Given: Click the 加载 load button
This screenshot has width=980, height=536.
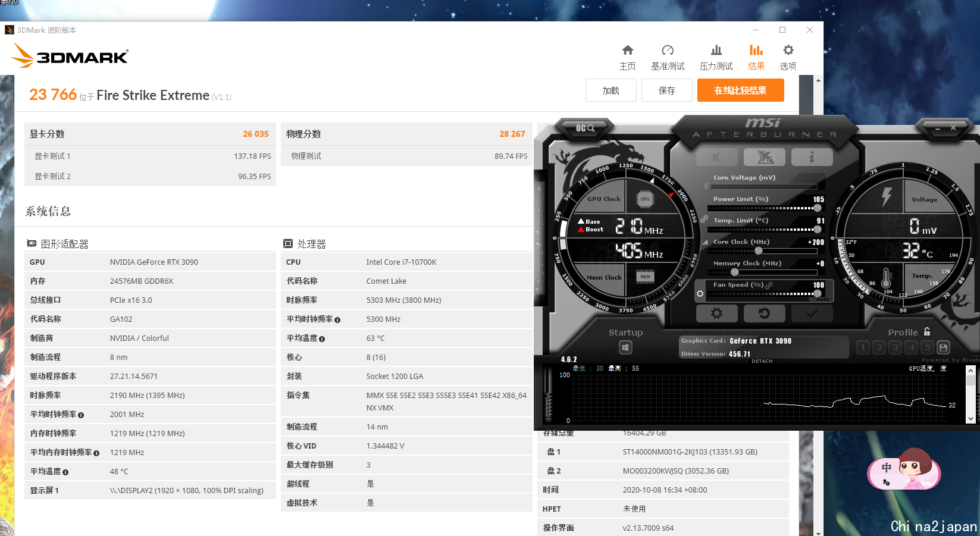Looking at the screenshot, I should (x=611, y=90).
